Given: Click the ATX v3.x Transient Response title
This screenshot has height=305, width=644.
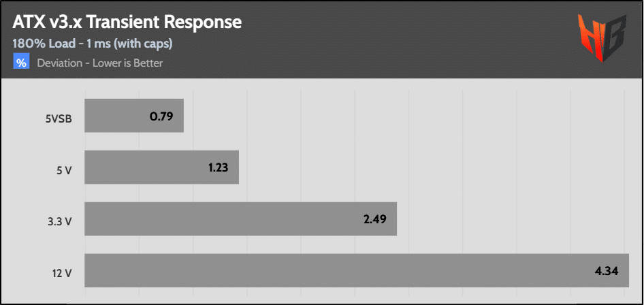Looking at the screenshot, I should point(127,23).
